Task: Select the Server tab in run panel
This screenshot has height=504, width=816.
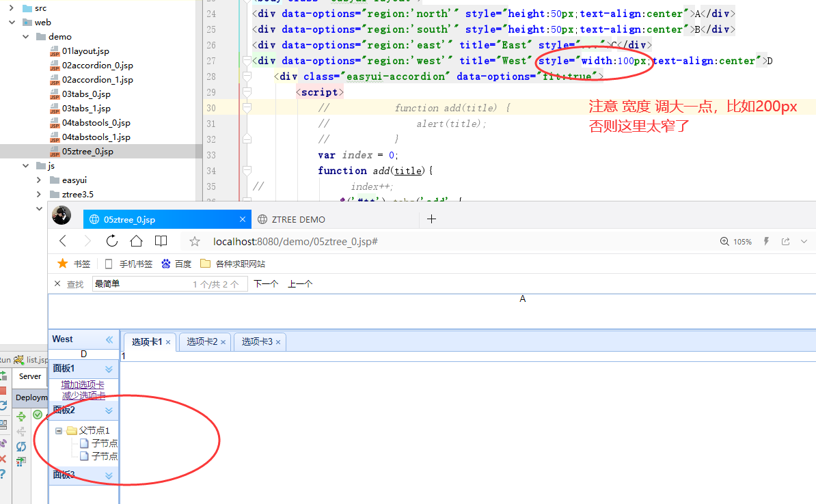Action: click(x=29, y=376)
